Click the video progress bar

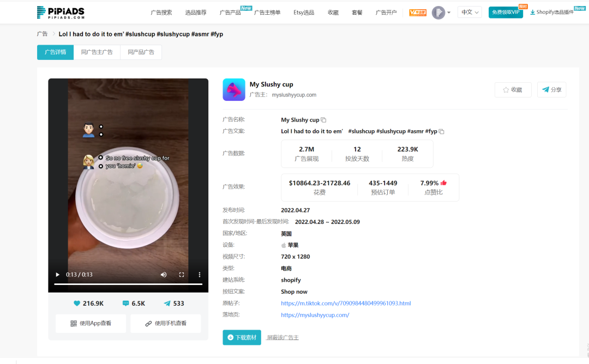pyautogui.click(x=128, y=284)
